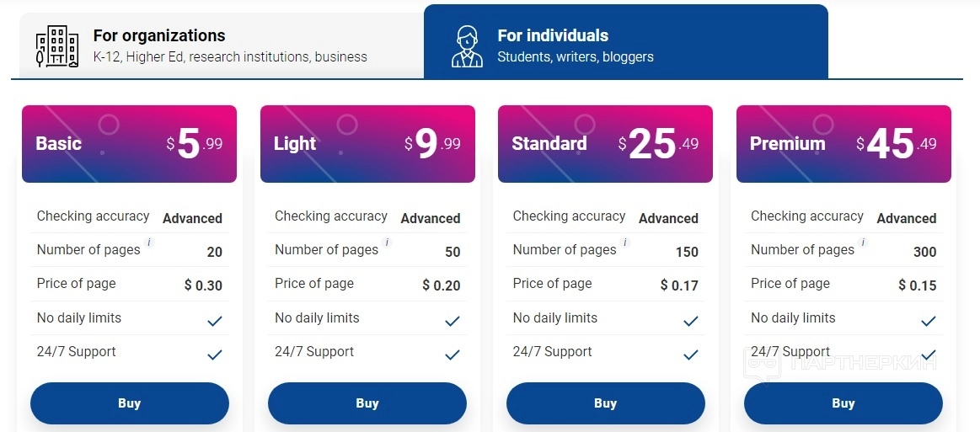Buy the Light plan
The width and height of the screenshot is (980, 432).
pyautogui.click(x=367, y=403)
